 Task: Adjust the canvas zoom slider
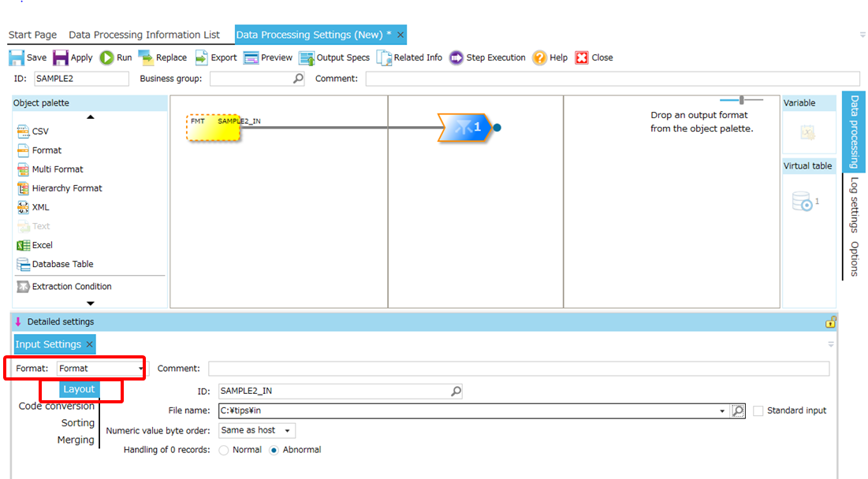point(741,100)
